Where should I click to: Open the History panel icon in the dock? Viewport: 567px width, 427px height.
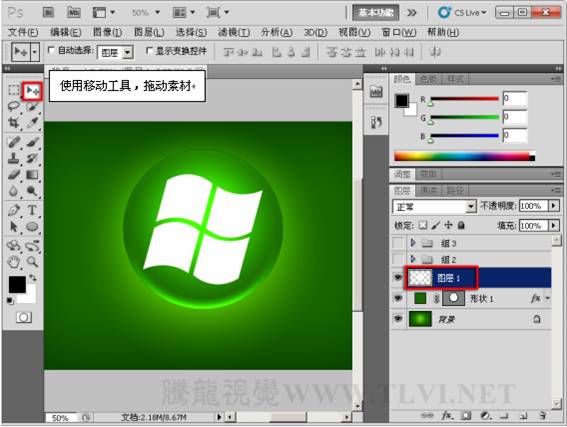(x=376, y=122)
